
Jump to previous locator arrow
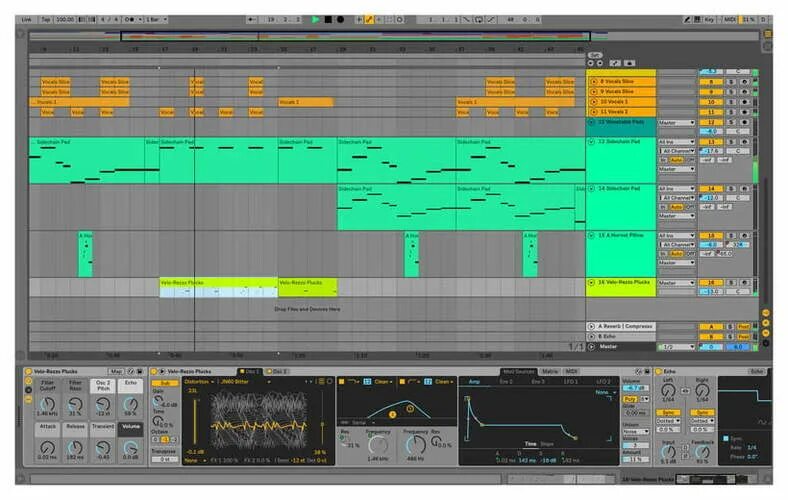pyautogui.click(x=591, y=63)
